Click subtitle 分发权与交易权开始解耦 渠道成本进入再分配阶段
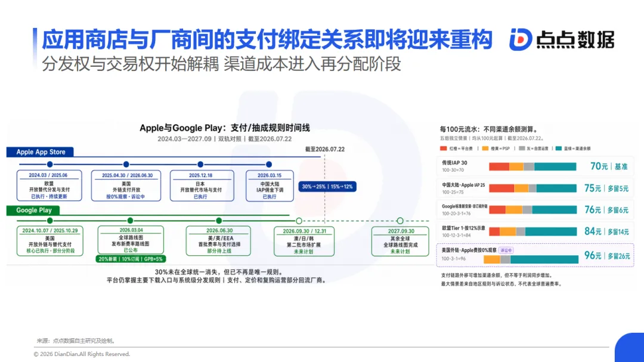Viewport: 644px width, 362px height. click(x=221, y=64)
